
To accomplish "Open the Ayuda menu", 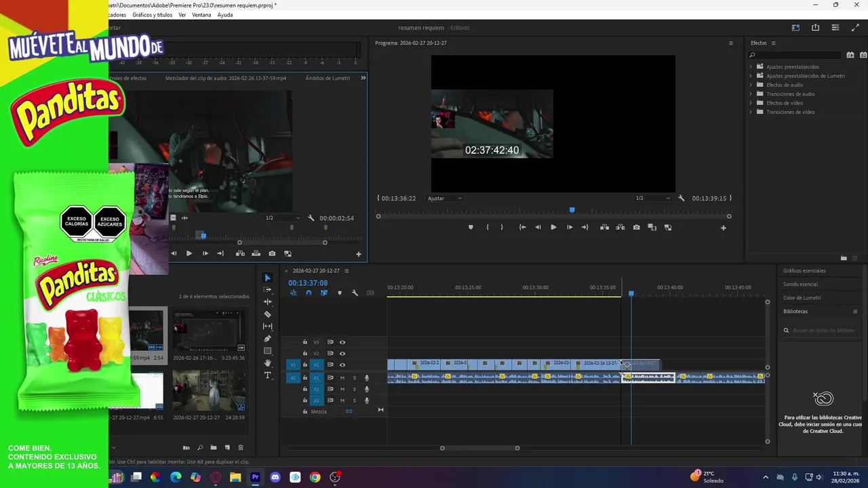I will 225,15.
